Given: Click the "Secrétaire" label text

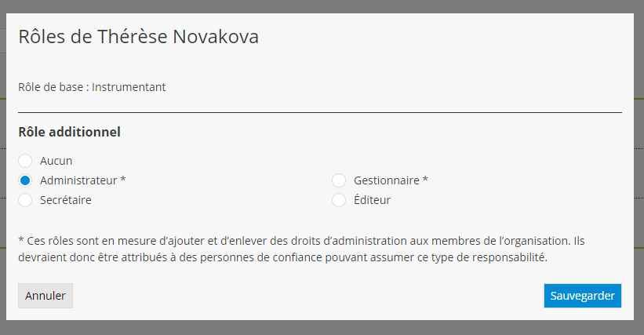Looking at the screenshot, I should (66, 200).
